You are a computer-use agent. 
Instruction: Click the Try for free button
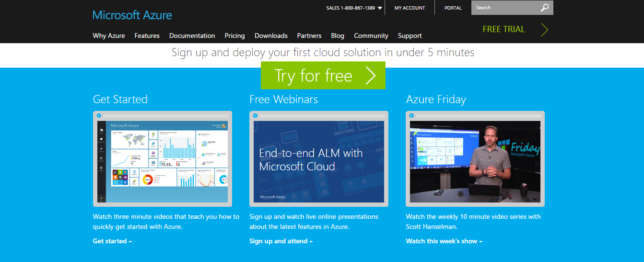click(x=323, y=75)
